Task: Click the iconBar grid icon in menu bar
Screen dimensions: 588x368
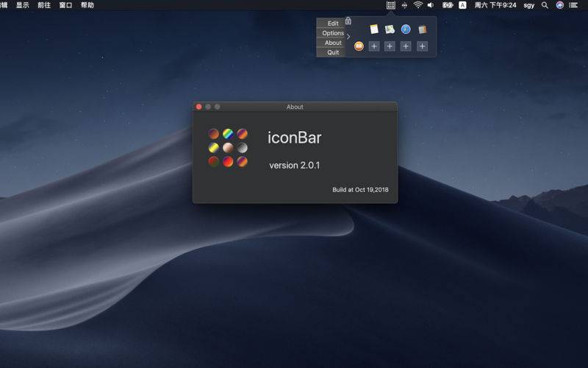Action: [390, 5]
